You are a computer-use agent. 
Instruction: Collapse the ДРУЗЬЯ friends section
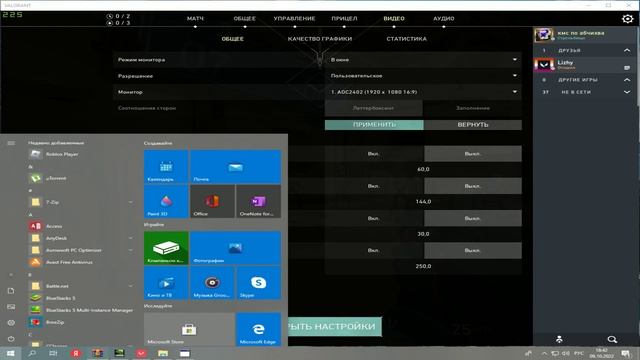coord(627,51)
